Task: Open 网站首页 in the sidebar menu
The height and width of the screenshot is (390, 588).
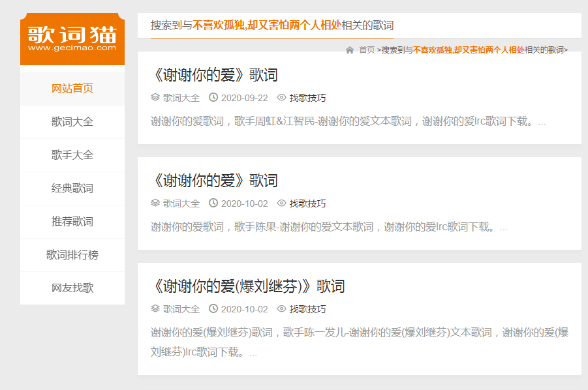Action: [72, 89]
